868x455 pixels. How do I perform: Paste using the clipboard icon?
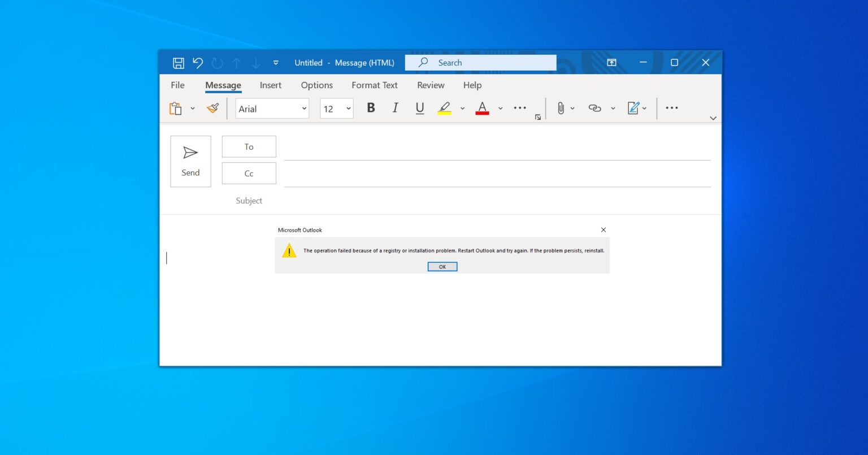[176, 109]
